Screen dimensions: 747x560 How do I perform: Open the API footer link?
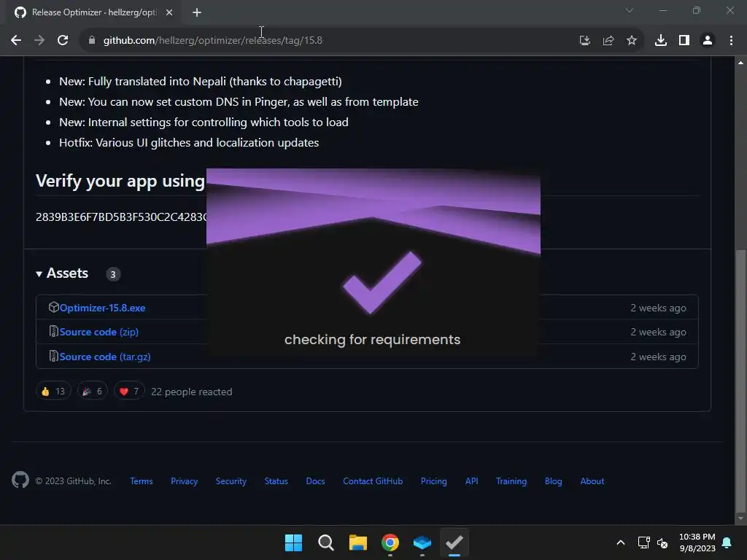(x=472, y=481)
